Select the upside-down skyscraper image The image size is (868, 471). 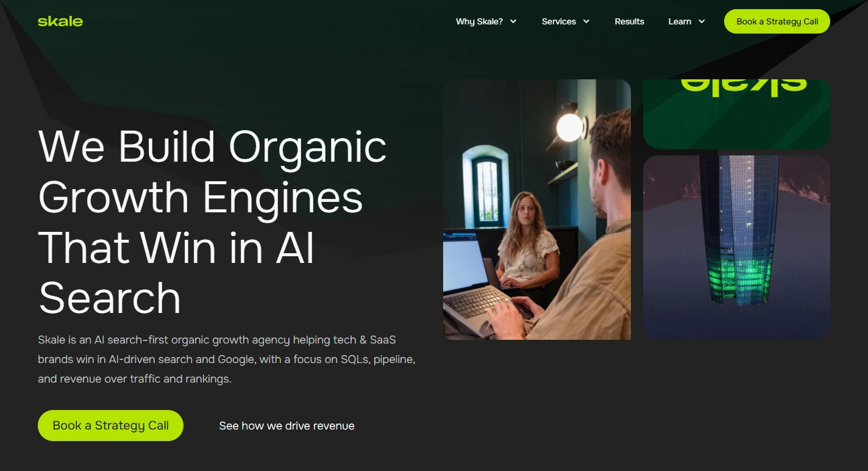pos(736,247)
